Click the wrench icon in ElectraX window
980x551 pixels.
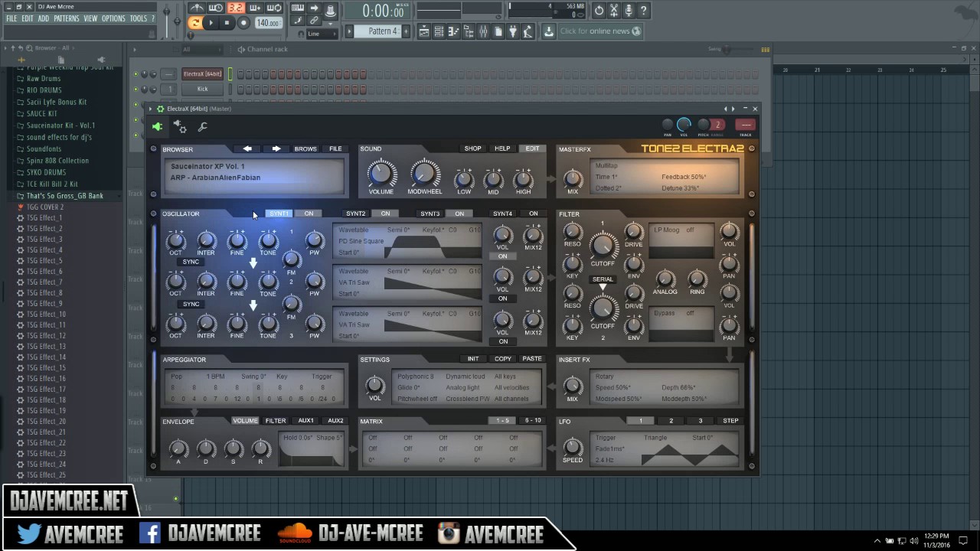click(x=203, y=126)
